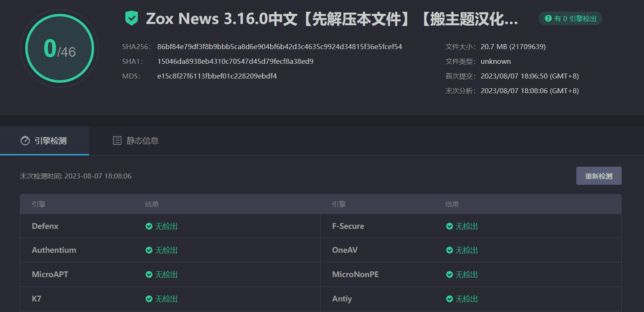This screenshot has width=644, height=312.
Task: Click the K7 engine name
Action: [37, 299]
